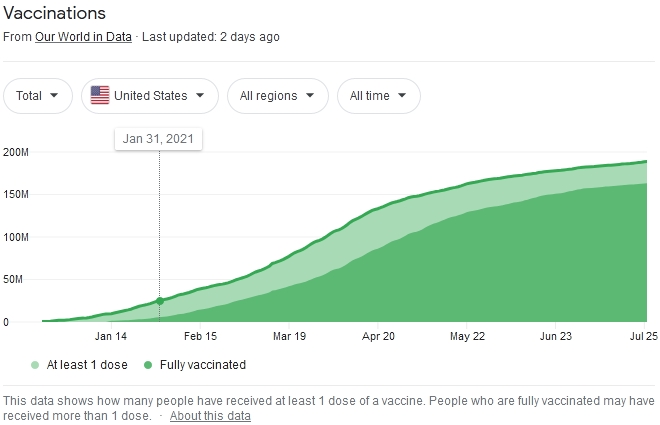
Task: Toggle the At least 1 dose legend label
Action: point(87,365)
